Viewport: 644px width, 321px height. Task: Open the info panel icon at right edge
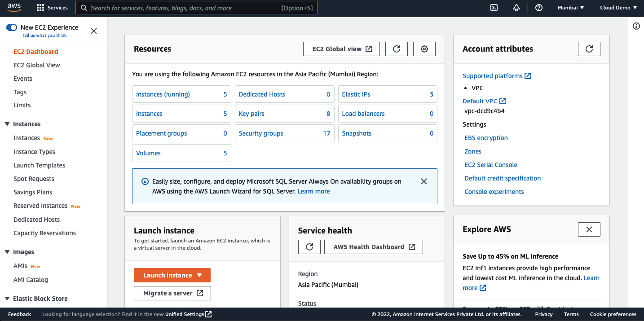point(636,26)
